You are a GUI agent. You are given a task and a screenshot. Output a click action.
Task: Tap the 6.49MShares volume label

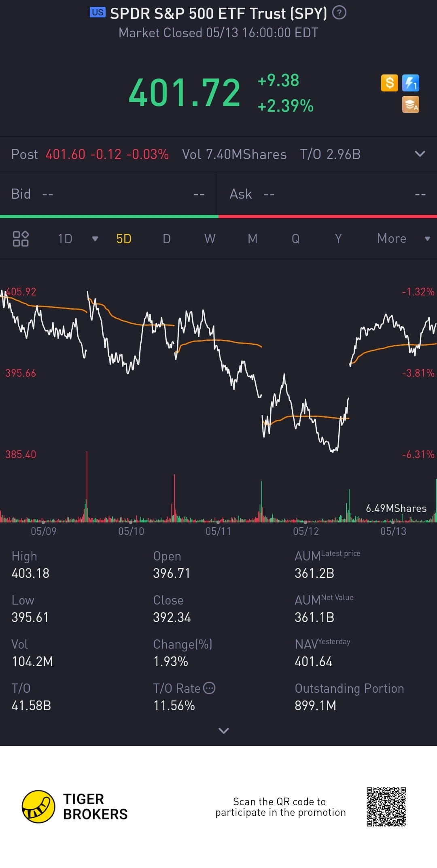coord(396,509)
